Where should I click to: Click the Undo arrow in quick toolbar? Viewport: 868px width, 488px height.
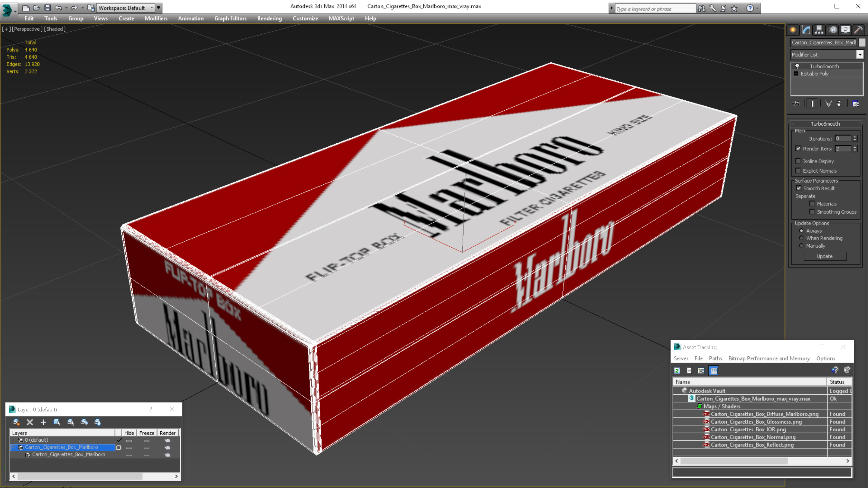pyautogui.click(x=59, y=8)
